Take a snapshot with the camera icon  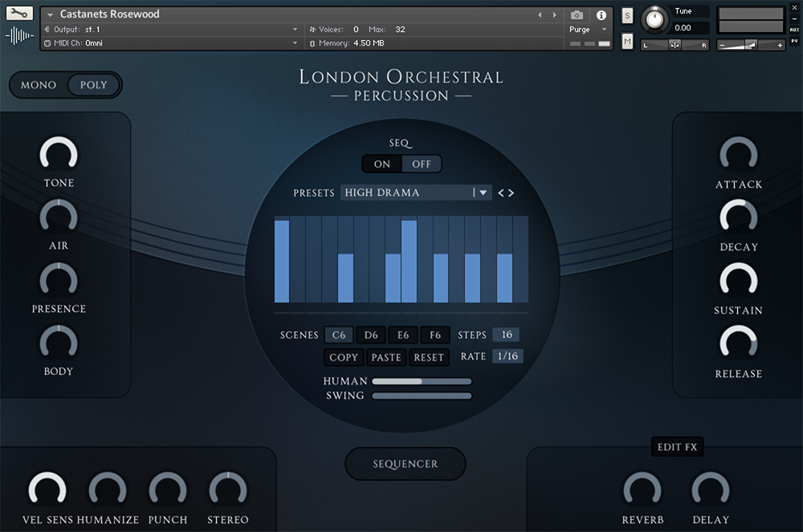pos(577,14)
